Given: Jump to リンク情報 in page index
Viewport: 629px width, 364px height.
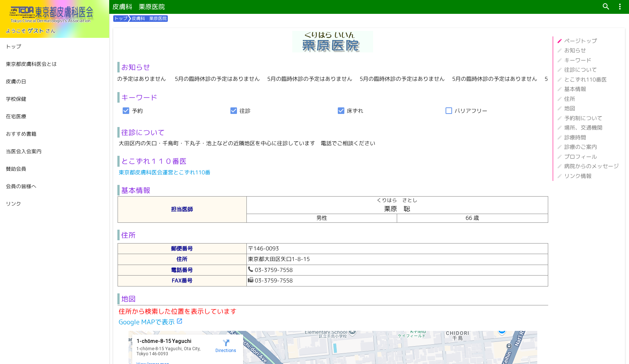Looking at the screenshot, I should [578, 176].
